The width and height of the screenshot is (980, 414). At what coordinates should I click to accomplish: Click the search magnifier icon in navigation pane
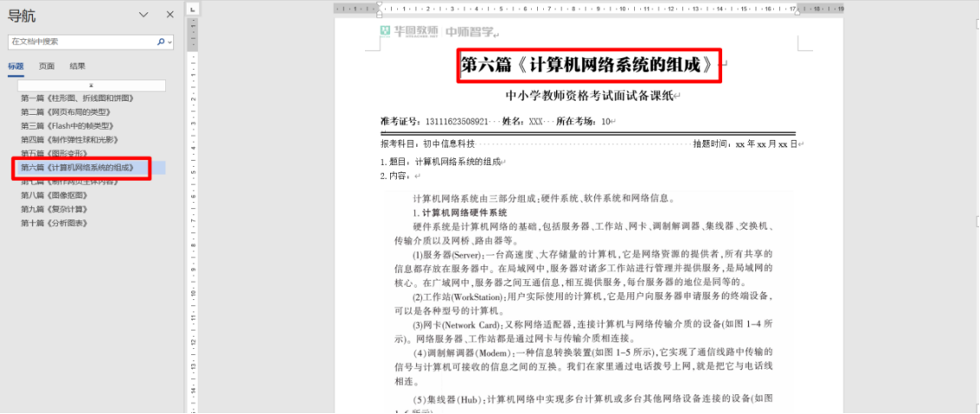click(160, 42)
